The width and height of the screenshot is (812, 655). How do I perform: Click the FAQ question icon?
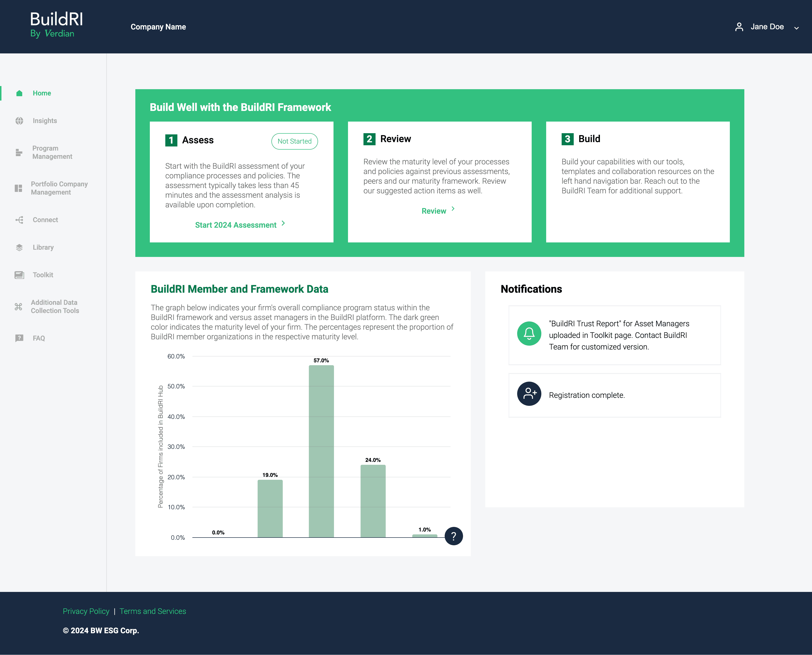(x=19, y=338)
